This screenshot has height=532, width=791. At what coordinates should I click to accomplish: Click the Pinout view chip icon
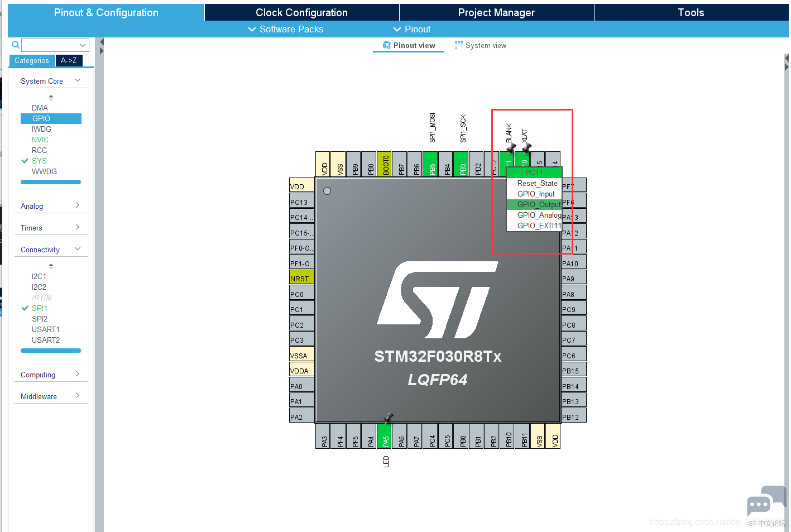(x=386, y=45)
